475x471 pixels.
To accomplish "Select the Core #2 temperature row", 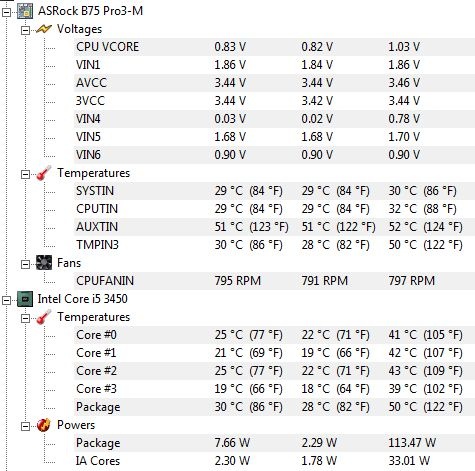I will pos(274,371).
